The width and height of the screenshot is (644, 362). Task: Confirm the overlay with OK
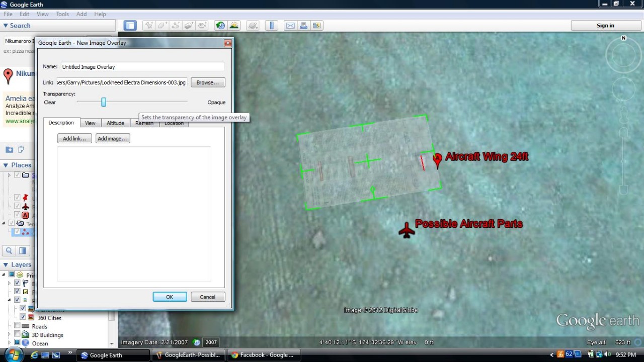tap(170, 297)
